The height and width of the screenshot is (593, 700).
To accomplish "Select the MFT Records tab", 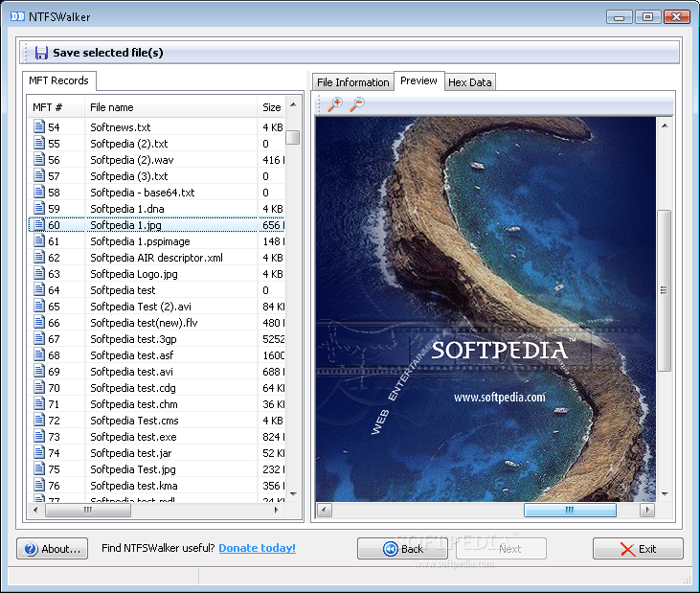I will point(59,80).
